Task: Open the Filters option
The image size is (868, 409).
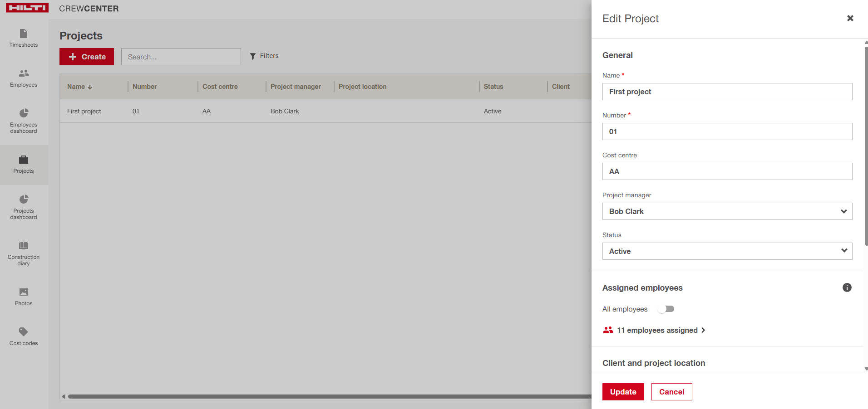Action: click(x=264, y=56)
